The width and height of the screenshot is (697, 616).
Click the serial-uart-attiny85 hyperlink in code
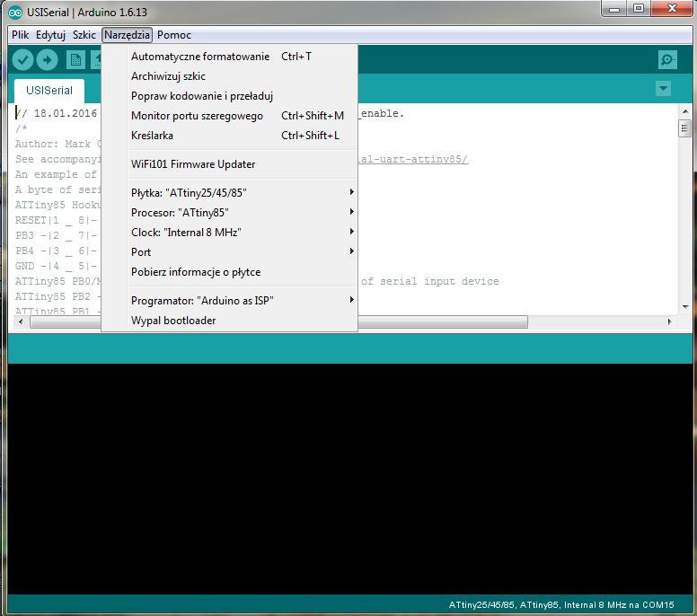[x=413, y=159]
